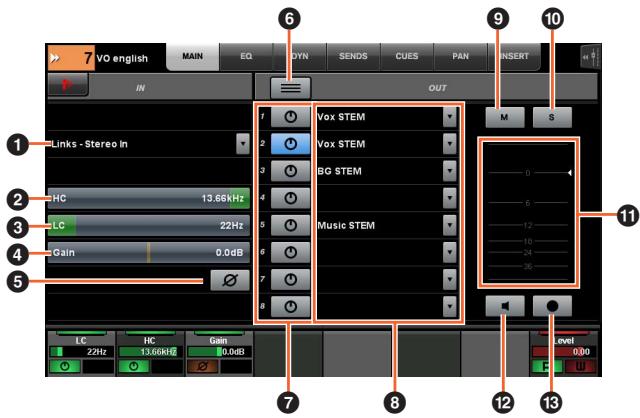Open output 7 destination dropdown arrow
The height and width of the screenshot is (418, 640).
(449, 280)
